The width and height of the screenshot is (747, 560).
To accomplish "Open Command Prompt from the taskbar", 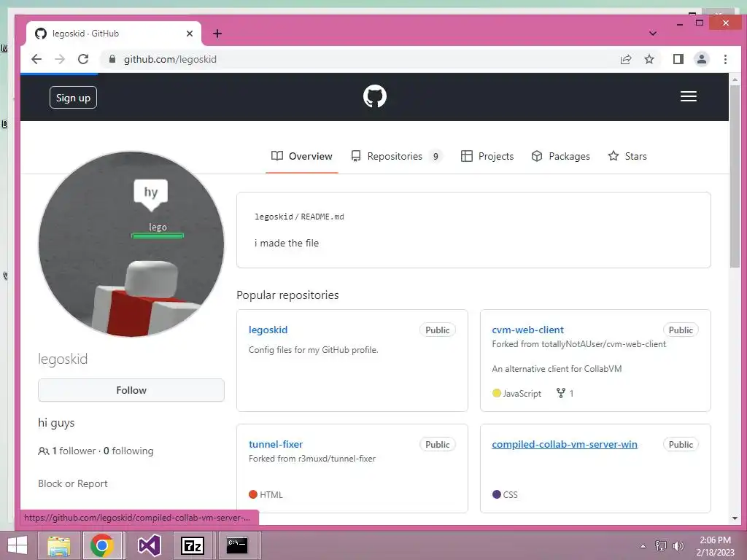I will point(237,545).
